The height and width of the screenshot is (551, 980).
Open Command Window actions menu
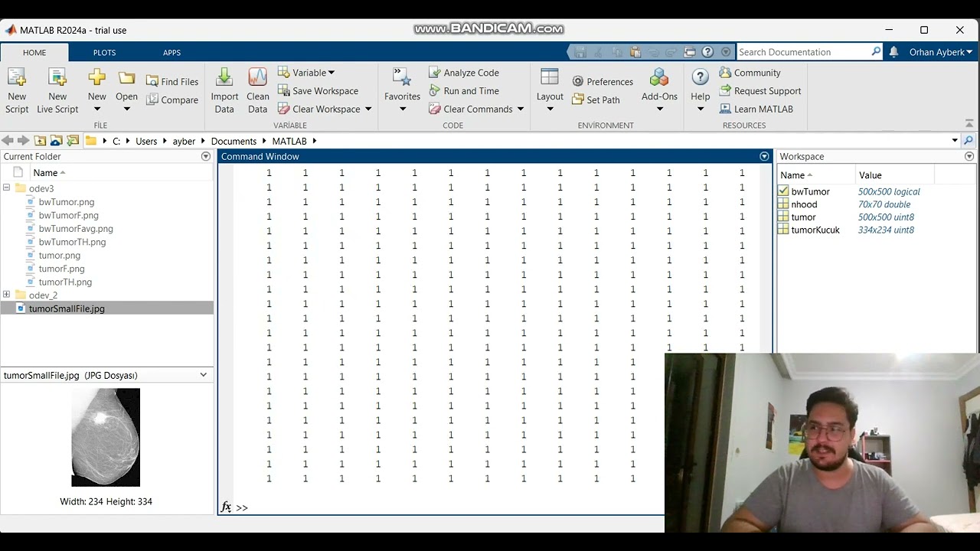click(x=764, y=156)
